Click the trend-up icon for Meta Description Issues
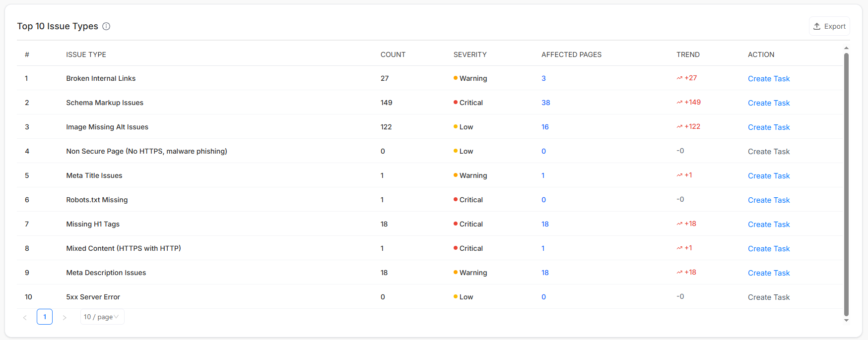 coord(679,272)
